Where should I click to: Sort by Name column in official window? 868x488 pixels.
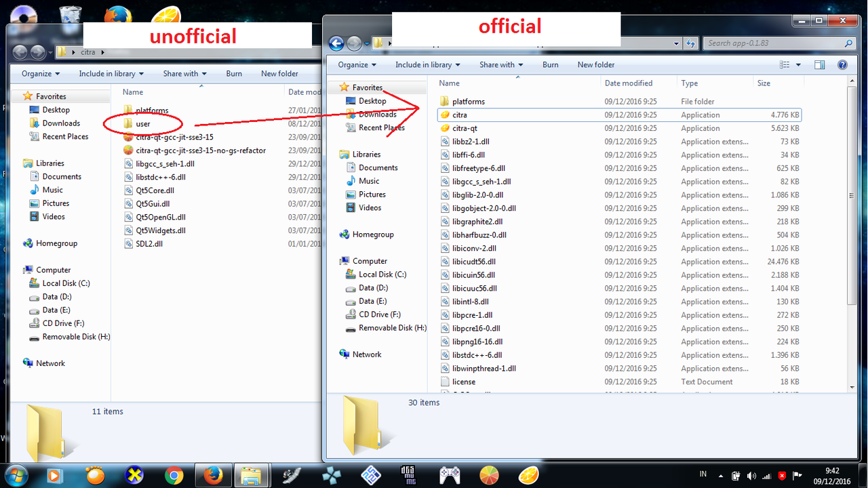[517, 83]
